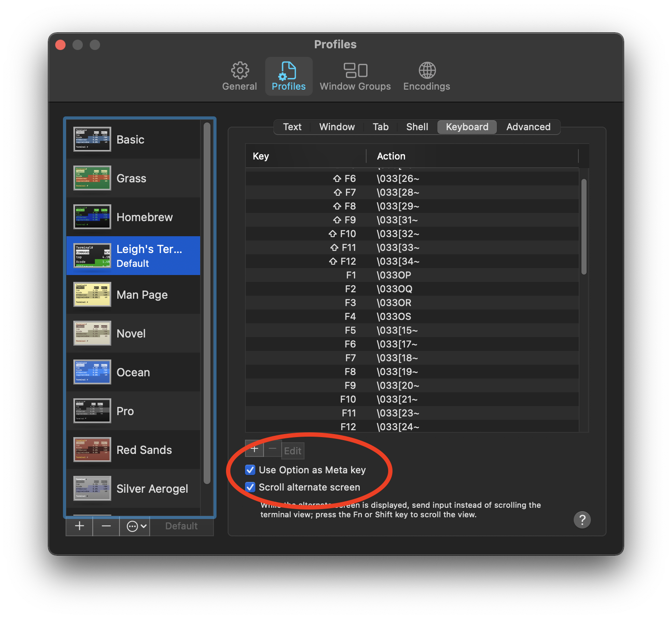The height and width of the screenshot is (619, 672).
Task: Pick the Silver Aerogel profile
Action: coord(133,488)
